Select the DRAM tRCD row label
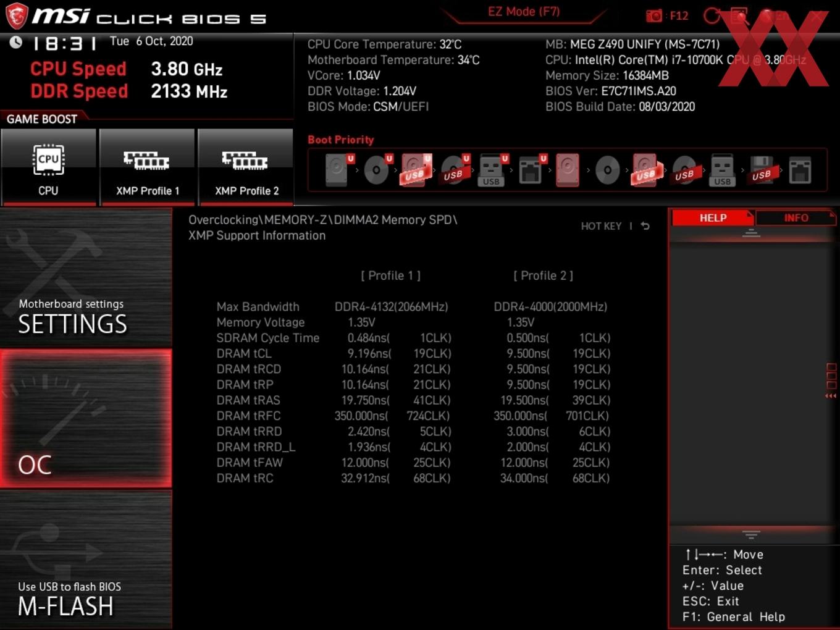Screen dimensions: 840x630 pos(249,369)
